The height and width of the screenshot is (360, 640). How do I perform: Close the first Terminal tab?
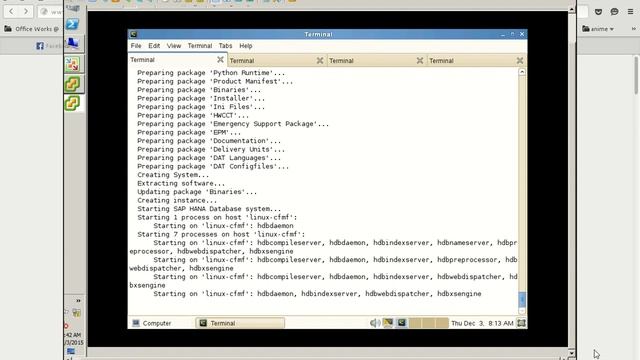(220, 60)
